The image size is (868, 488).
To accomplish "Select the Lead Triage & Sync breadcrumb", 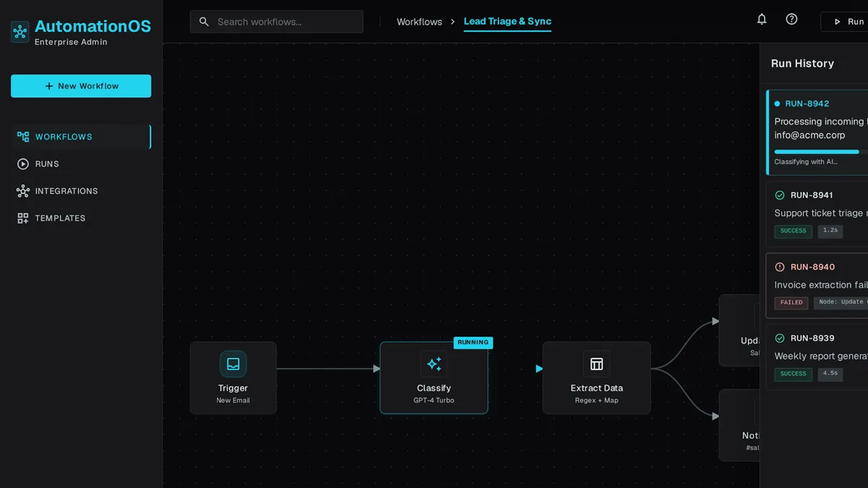I will pyautogui.click(x=507, y=22).
